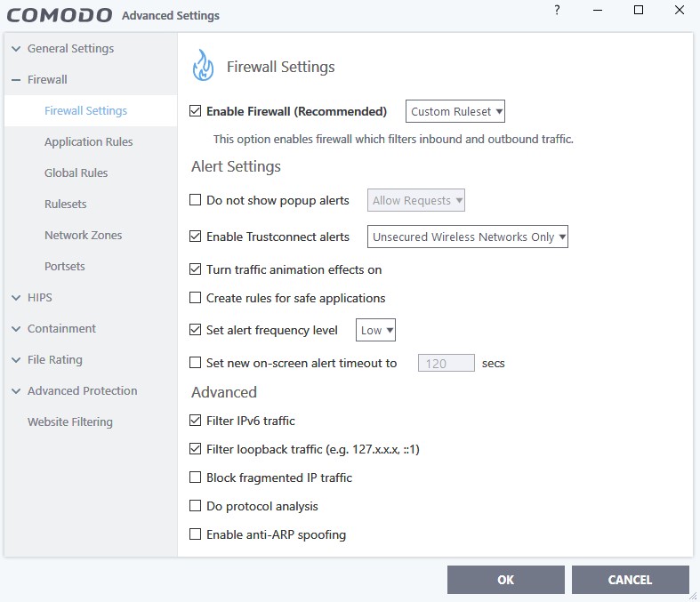Expand the Containment section chevron
The width and height of the screenshot is (700, 602).
16,329
